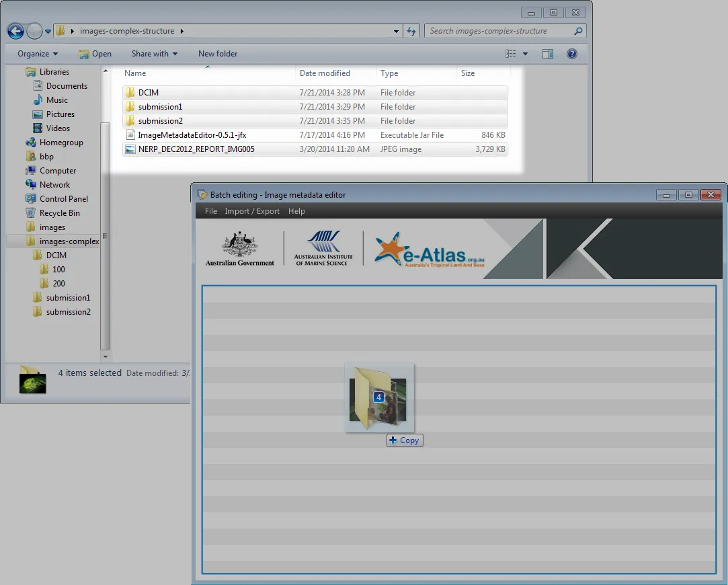Click the refresh button beside address bar

(x=411, y=31)
